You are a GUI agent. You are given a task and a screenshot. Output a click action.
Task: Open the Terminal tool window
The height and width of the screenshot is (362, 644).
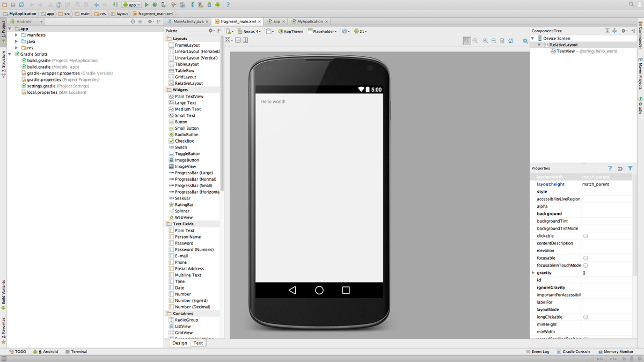76,352
